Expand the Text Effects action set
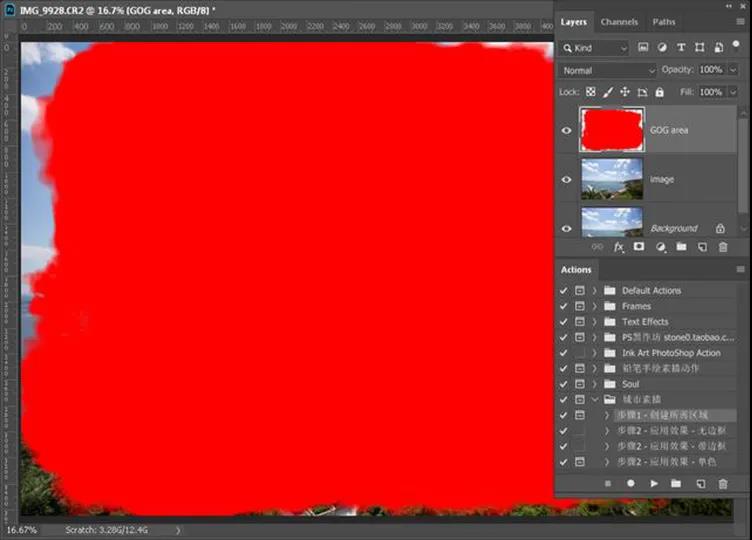This screenshot has height=540, width=752. click(x=595, y=322)
